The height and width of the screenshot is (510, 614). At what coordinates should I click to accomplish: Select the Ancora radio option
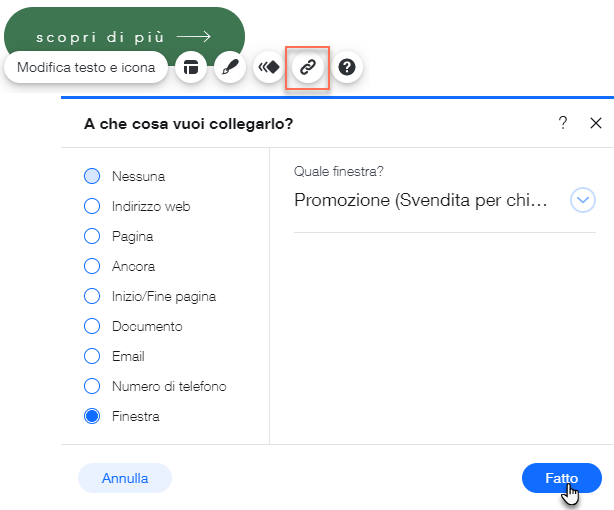click(92, 266)
